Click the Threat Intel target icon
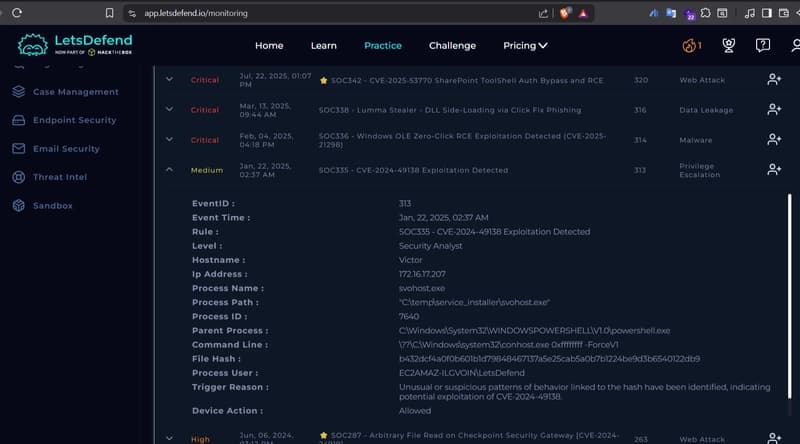 coord(19,177)
